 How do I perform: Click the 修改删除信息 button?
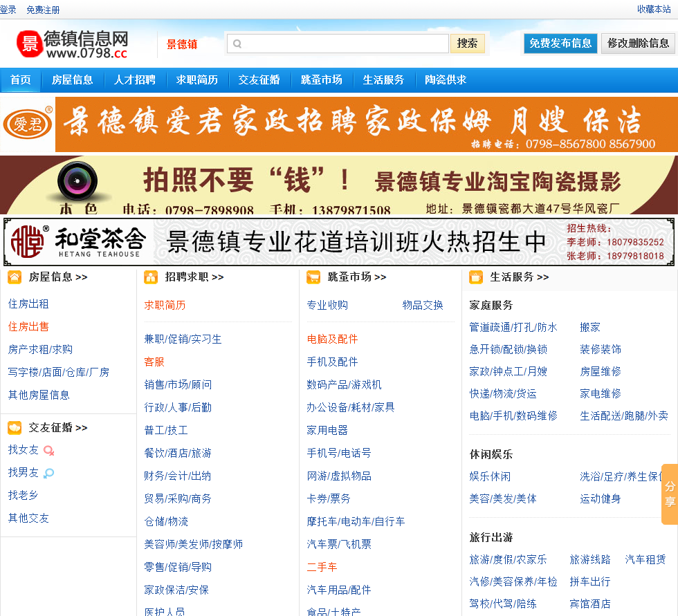638,44
